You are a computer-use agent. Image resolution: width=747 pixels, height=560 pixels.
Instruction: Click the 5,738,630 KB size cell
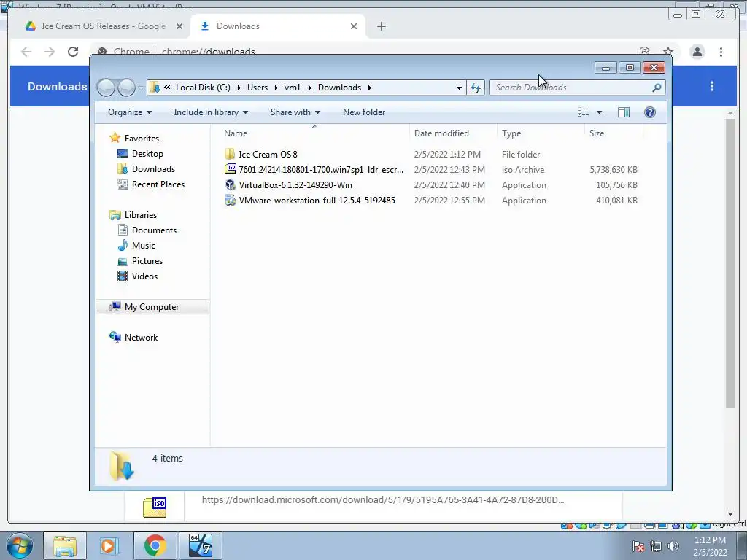[613, 169]
